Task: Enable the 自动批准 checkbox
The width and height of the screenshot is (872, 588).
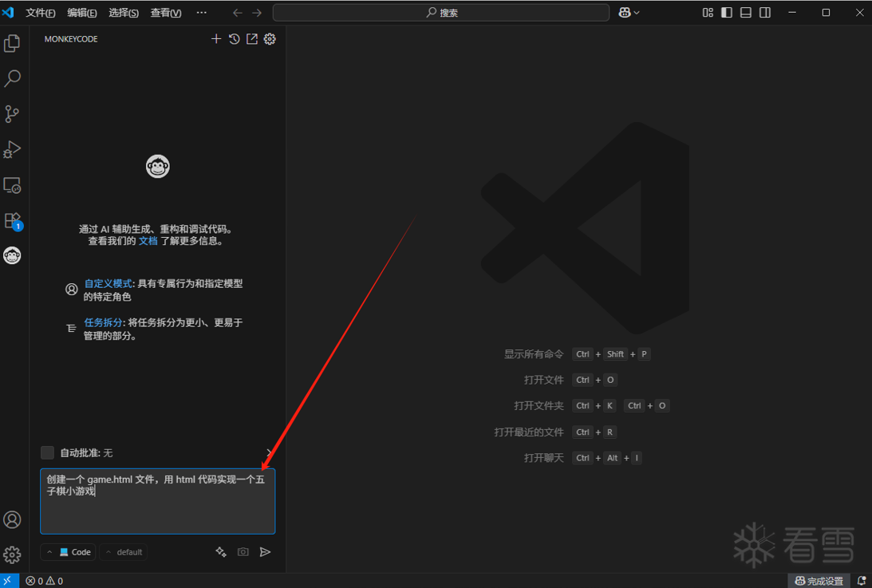Action: 47,453
